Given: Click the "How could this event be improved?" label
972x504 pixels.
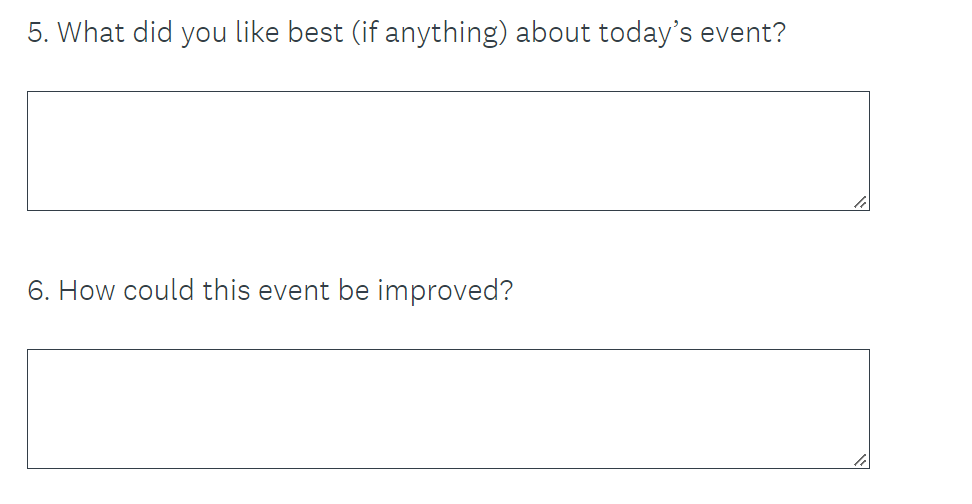Looking at the screenshot, I should click(270, 291).
